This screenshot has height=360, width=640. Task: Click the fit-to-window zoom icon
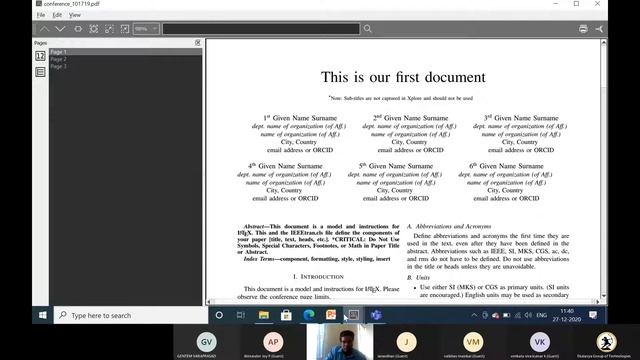(x=94, y=29)
